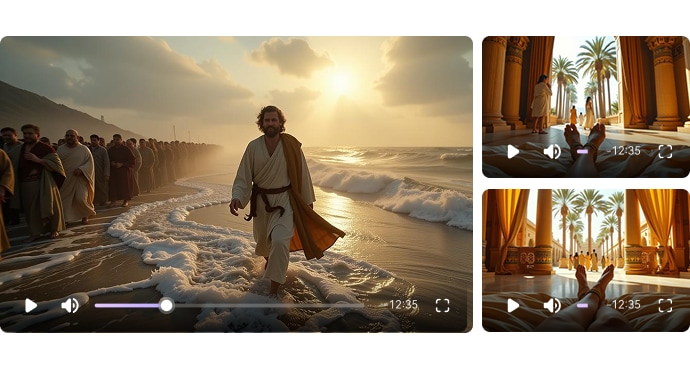Mute the large beach video
The height and width of the screenshot is (381, 690).
coord(70,305)
